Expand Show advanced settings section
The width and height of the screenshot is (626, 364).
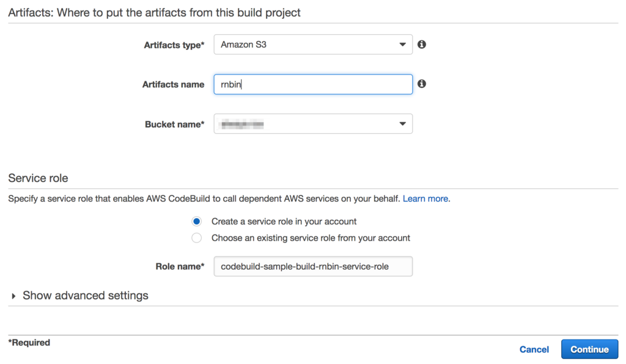click(x=86, y=296)
